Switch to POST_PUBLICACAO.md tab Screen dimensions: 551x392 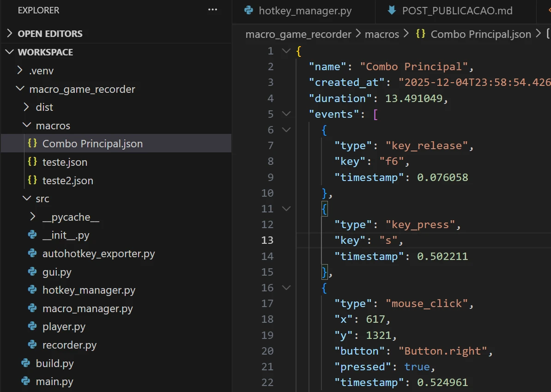457,11
